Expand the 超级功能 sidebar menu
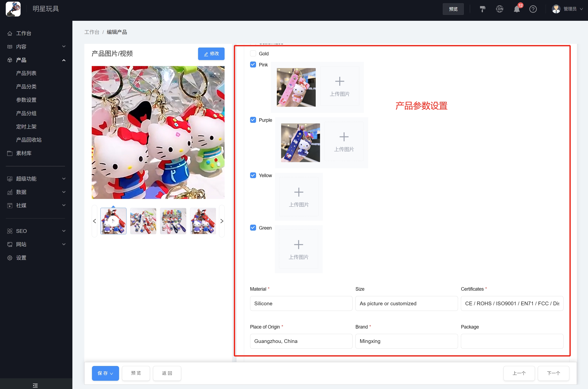588x389 pixels. 64,179
